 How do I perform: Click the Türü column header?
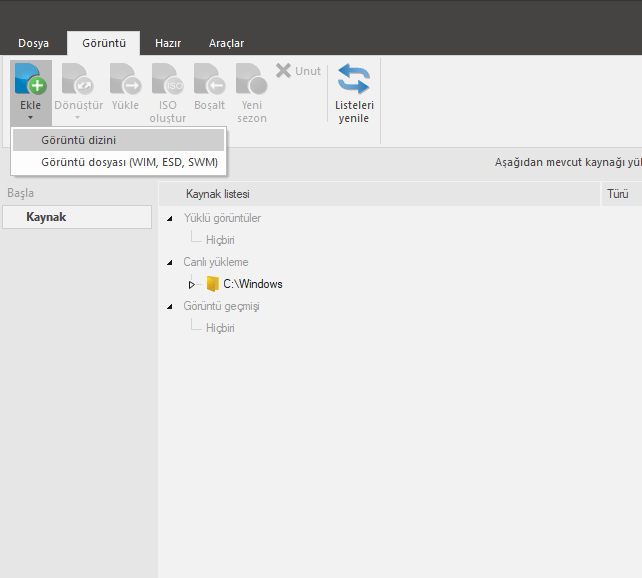(x=622, y=194)
